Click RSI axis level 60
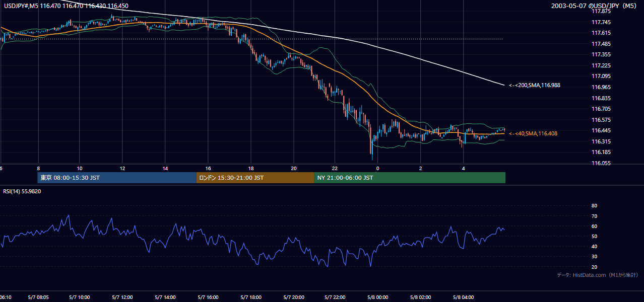644x302 pixels. (594, 226)
